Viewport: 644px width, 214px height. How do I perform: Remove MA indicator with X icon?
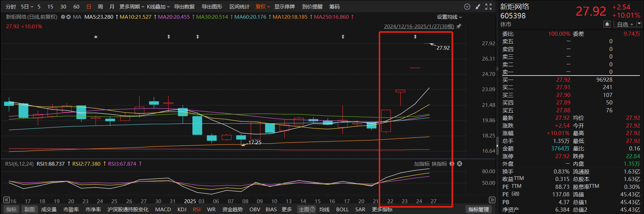[68, 17]
